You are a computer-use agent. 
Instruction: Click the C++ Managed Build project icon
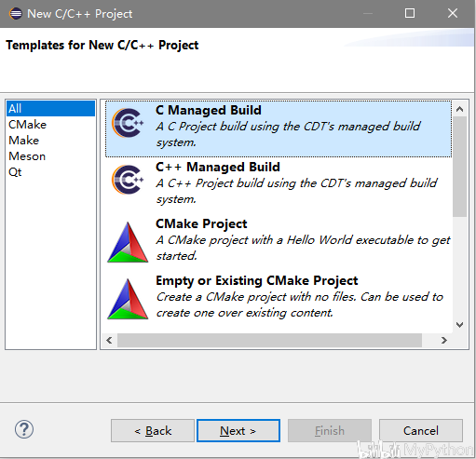pyautogui.click(x=128, y=180)
